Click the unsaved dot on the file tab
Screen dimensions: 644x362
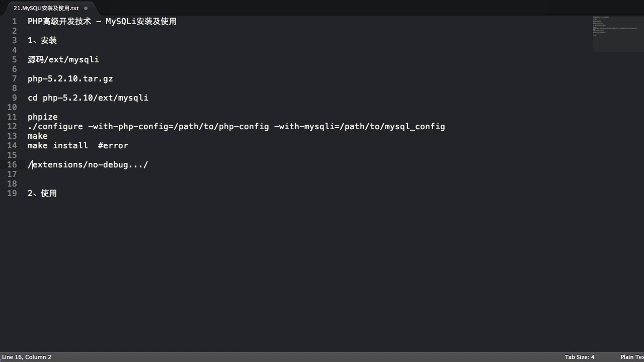(x=86, y=8)
